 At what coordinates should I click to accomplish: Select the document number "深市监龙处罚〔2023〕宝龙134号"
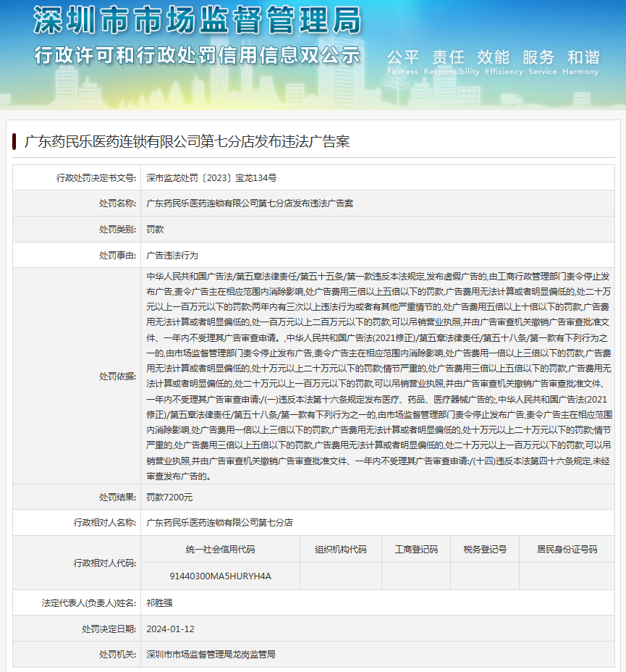coord(211,178)
